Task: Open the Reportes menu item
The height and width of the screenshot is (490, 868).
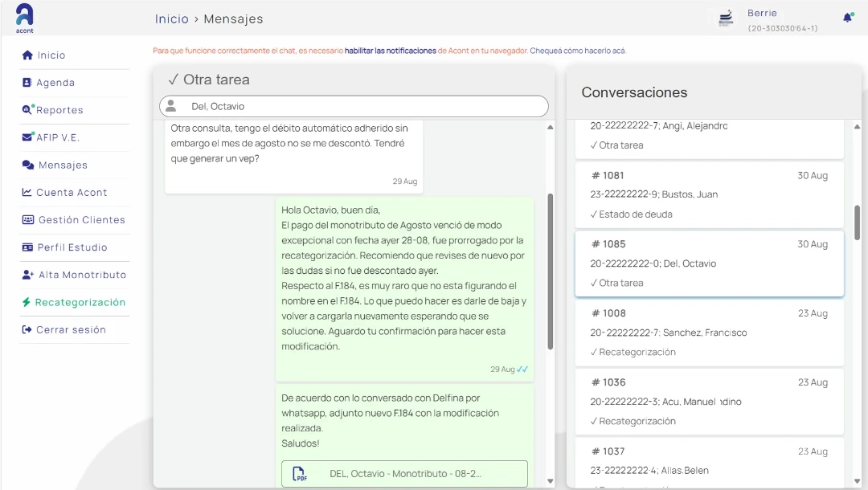Action: 59,110
